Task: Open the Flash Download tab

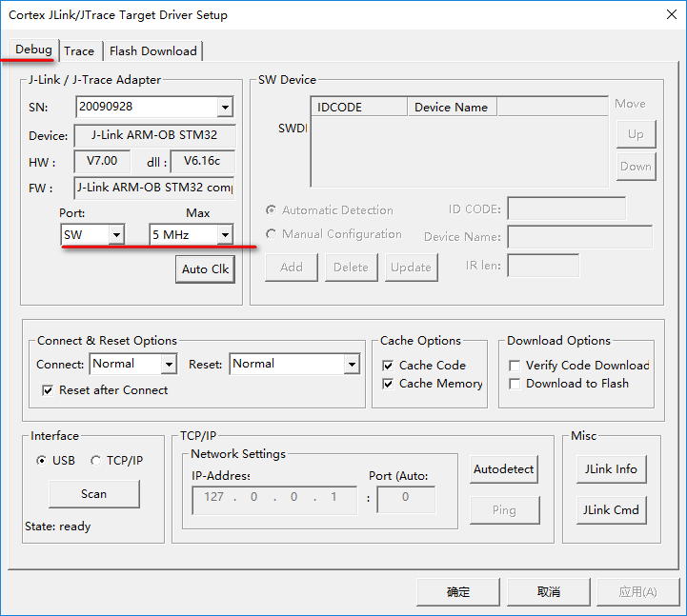Action: (x=152, y=51)
